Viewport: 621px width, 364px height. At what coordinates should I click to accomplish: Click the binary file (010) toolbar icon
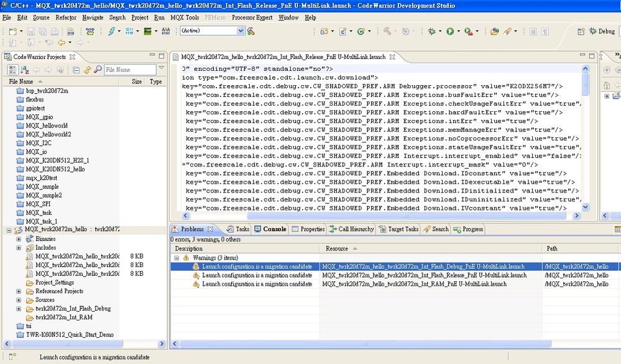tap(70, 31)
